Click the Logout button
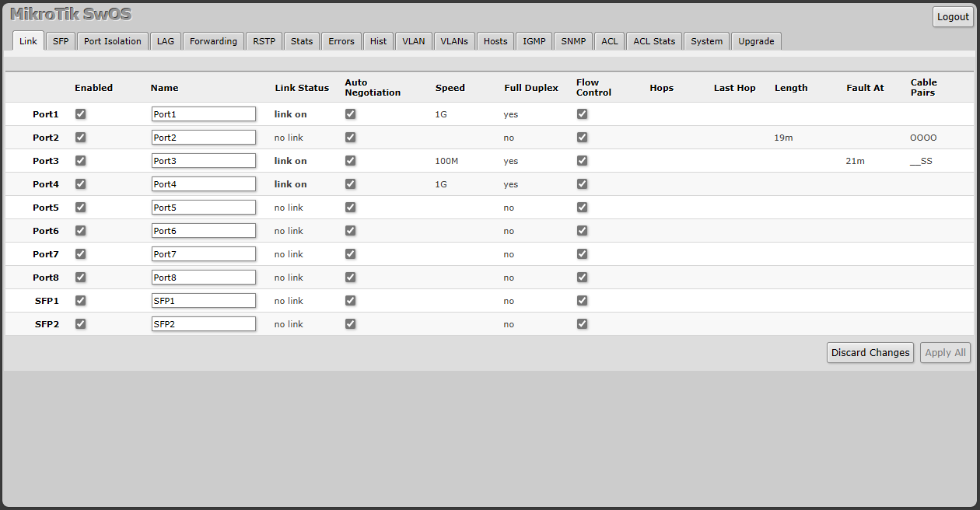Image resolution: width=980 pixels, height=510 pixels. click(x=953, y=17)
